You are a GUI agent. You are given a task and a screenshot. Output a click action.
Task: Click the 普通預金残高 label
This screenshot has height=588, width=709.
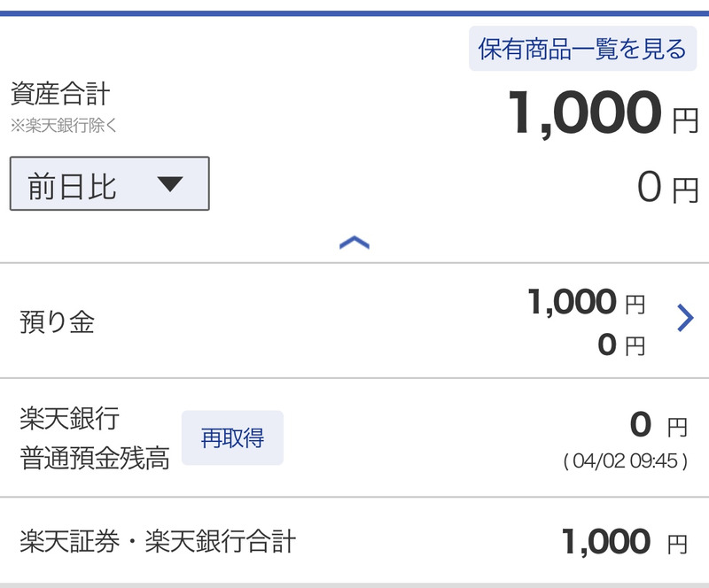94,459
